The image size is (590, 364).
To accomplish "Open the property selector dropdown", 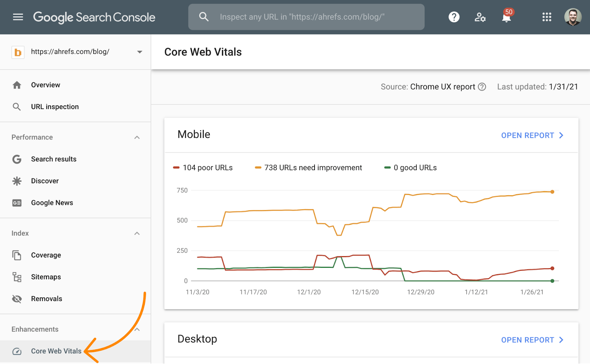I will [139, 52].
